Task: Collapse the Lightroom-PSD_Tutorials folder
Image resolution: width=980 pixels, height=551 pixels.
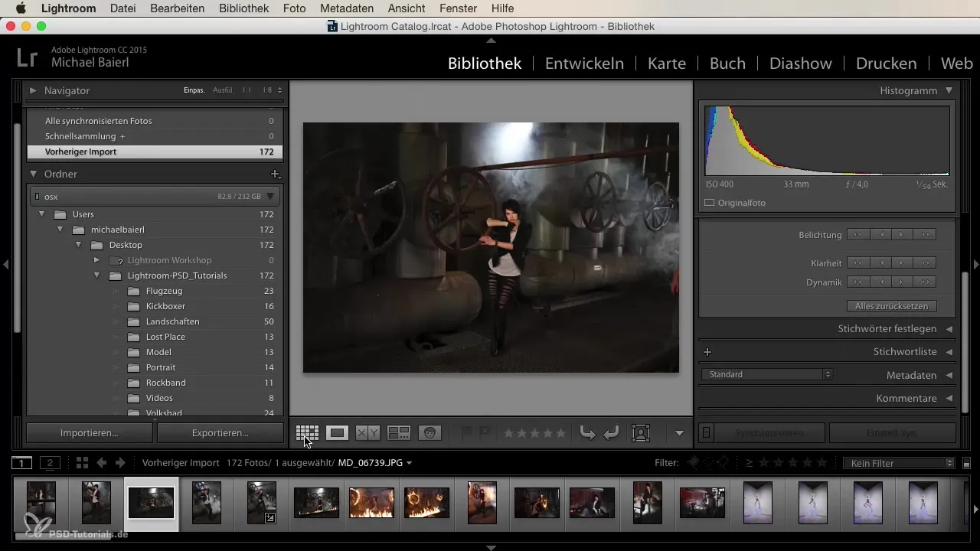Action: pos(96,275)
